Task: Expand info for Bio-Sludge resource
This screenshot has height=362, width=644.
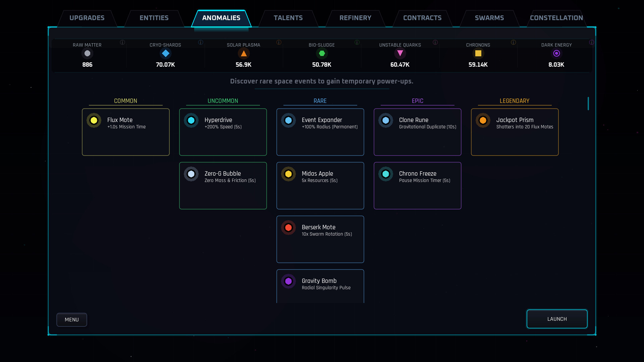Action: pyautogui.click(x=357, y=43)
